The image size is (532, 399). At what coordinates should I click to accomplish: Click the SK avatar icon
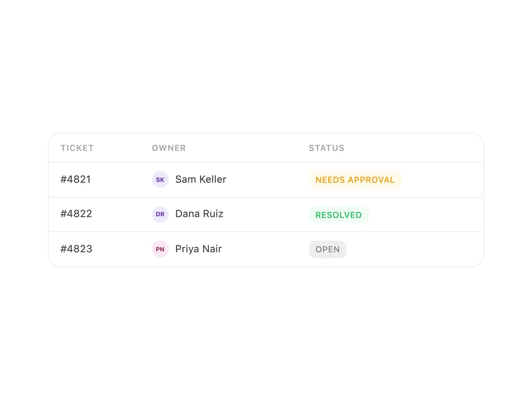point(160,179)
